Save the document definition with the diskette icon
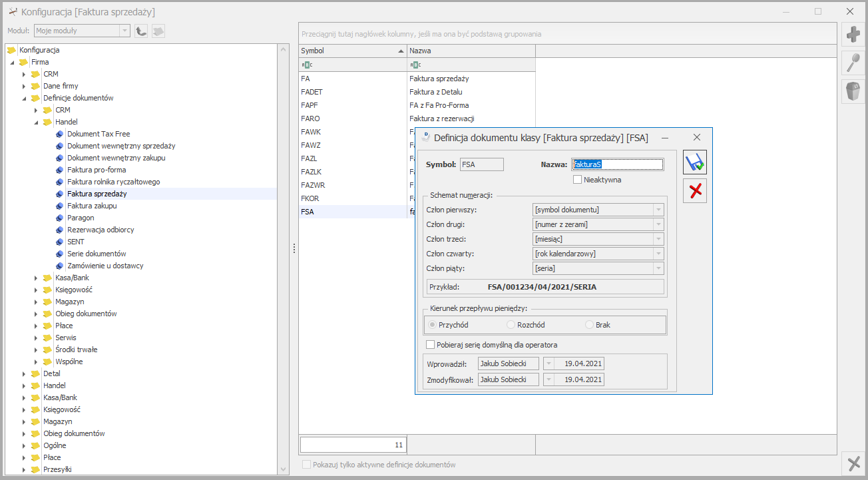 pyautogui.click(x=695, y=162)
